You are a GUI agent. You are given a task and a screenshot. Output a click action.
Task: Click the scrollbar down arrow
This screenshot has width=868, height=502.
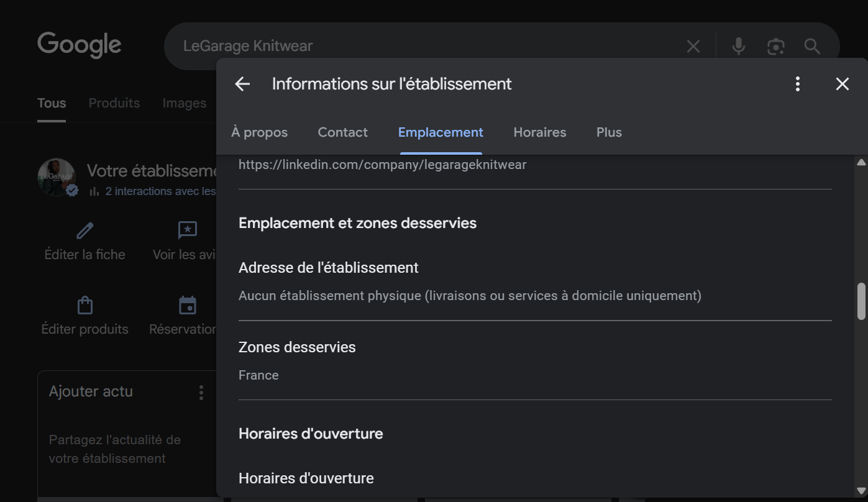(x=861, y=491)
